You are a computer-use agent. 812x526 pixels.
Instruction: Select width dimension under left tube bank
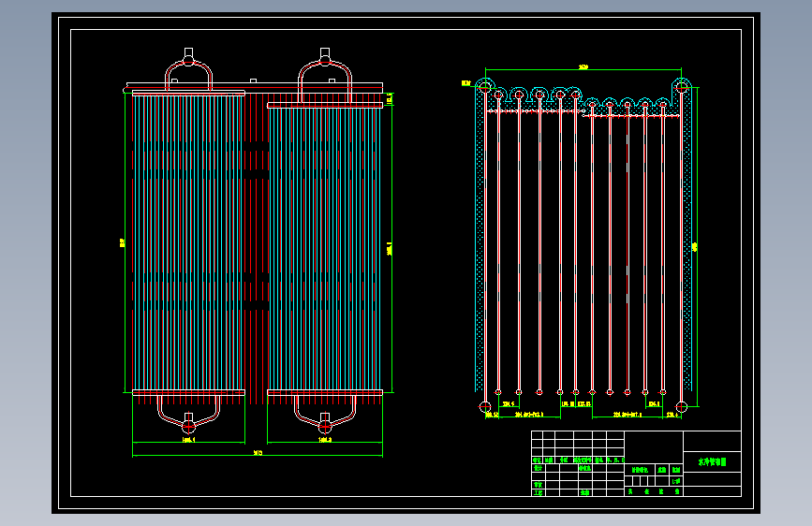point(188,440)
